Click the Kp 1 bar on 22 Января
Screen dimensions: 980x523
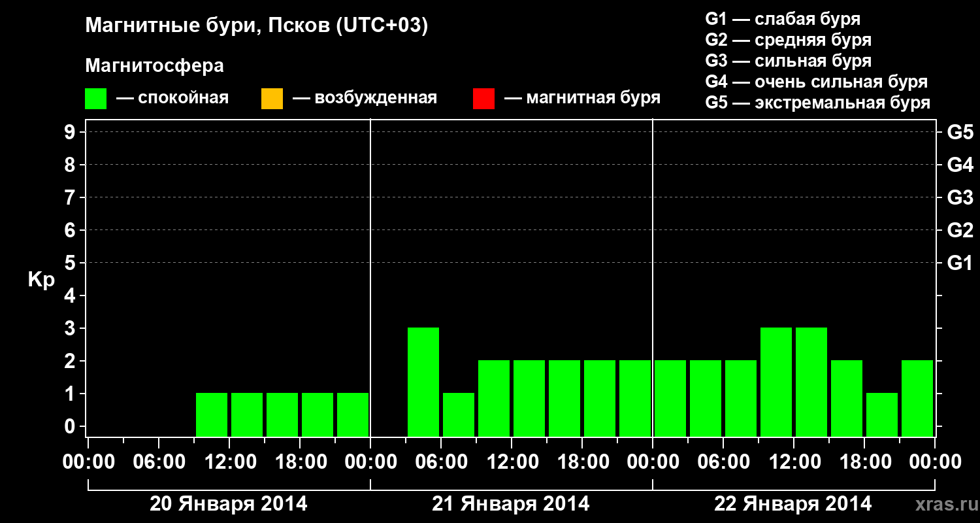pyautogui.click(x=882, y=414)
